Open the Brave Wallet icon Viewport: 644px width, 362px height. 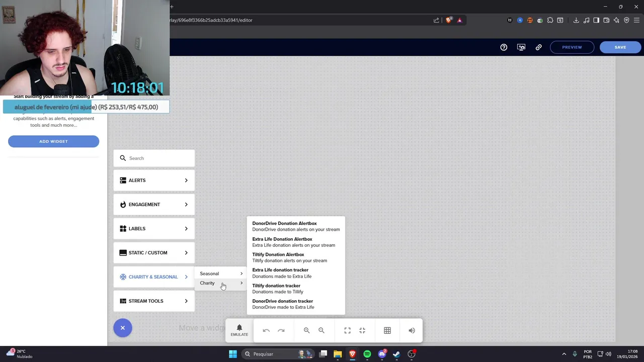tap(606, 20)
